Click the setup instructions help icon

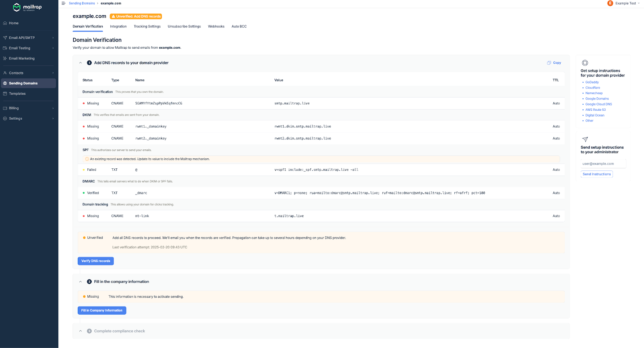coord(585,63)
